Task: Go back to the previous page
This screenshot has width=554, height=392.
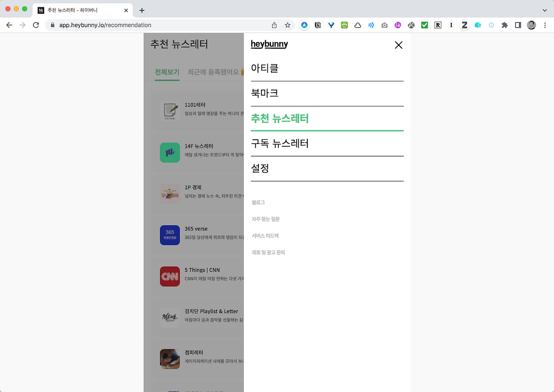Action: [x=9, y=25]
